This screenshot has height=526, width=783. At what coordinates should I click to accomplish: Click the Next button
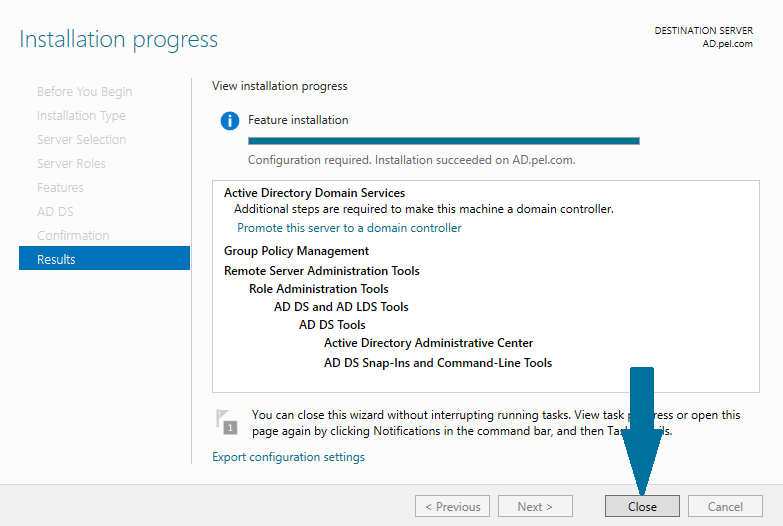535,507
